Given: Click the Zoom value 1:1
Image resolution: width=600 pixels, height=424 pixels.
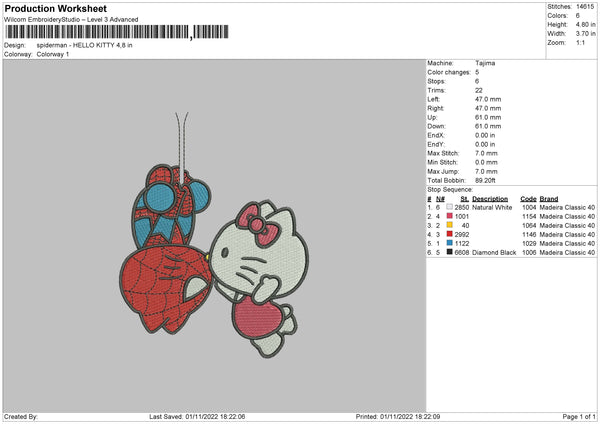Looking at the screenshot, I should pos(580,43).
